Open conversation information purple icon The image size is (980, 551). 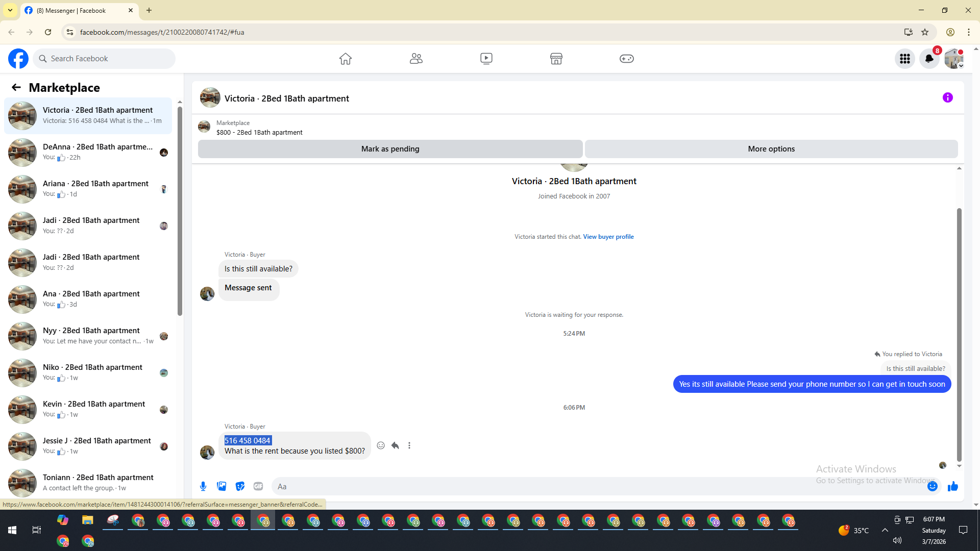pos(948,97)
